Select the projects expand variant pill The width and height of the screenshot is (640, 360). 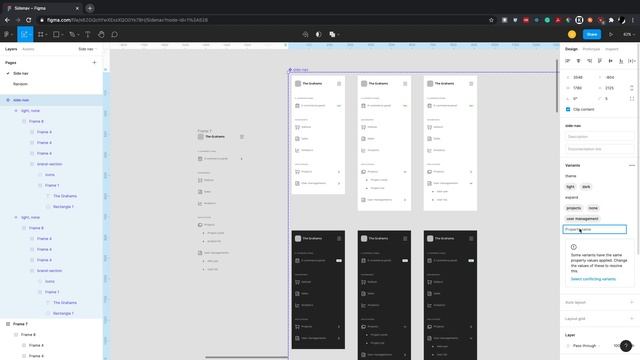coord(573,208)
